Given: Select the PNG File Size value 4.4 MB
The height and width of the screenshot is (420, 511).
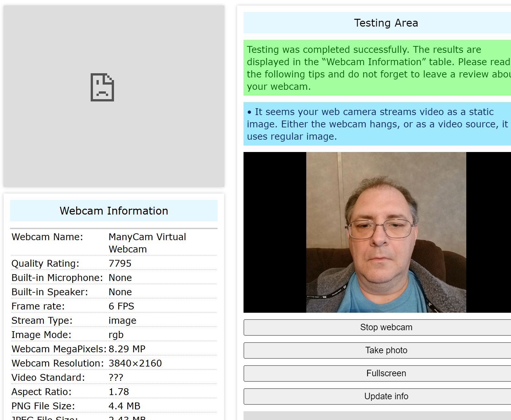Looking at the screenshot, I should 124,406.
